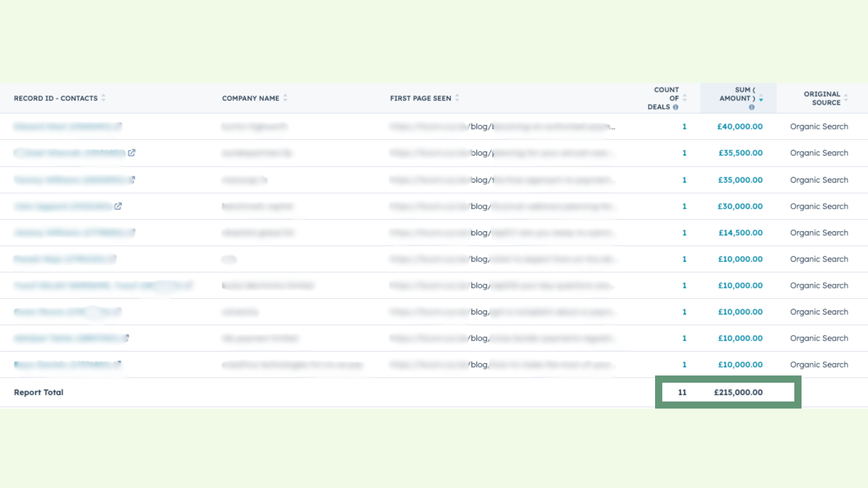This screenshot has width=868, height=488.
Task: Open contact record link in £40,000.00 row
Action: (x=63, y=126)
